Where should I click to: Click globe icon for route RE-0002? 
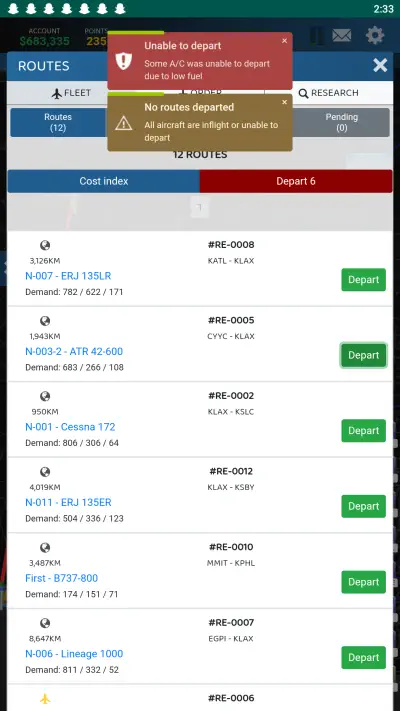point(45,396)
